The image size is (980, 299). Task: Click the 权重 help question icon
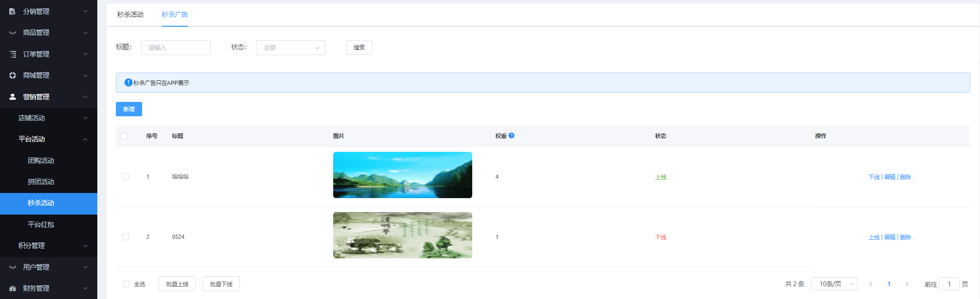pos(511,135)
